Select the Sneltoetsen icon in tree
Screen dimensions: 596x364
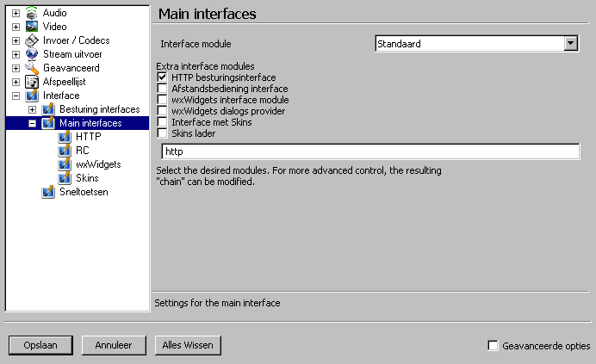48,192
